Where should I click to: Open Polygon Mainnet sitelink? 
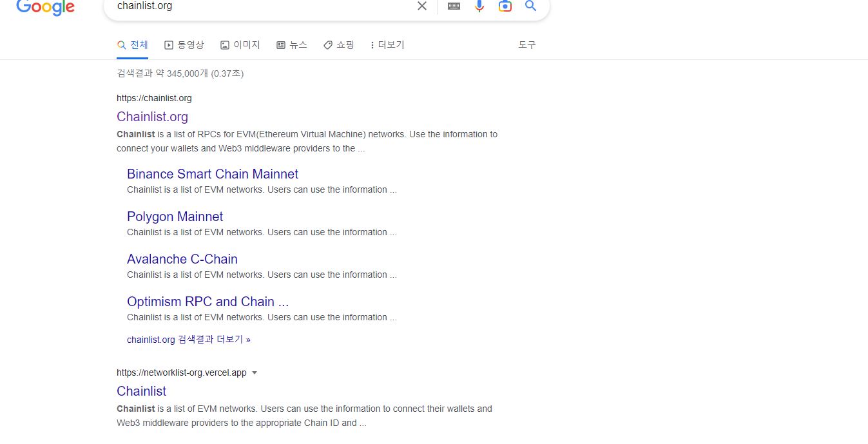[x=175, y=217]
